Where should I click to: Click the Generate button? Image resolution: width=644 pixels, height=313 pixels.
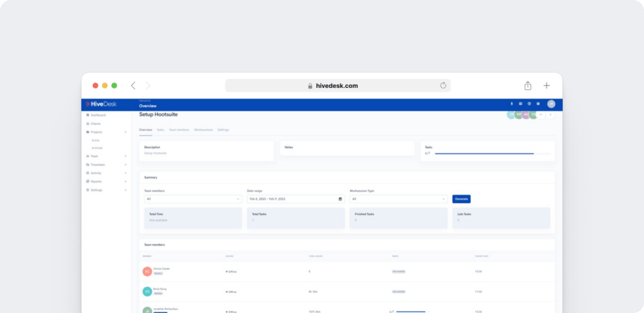[x=461, y=199]
